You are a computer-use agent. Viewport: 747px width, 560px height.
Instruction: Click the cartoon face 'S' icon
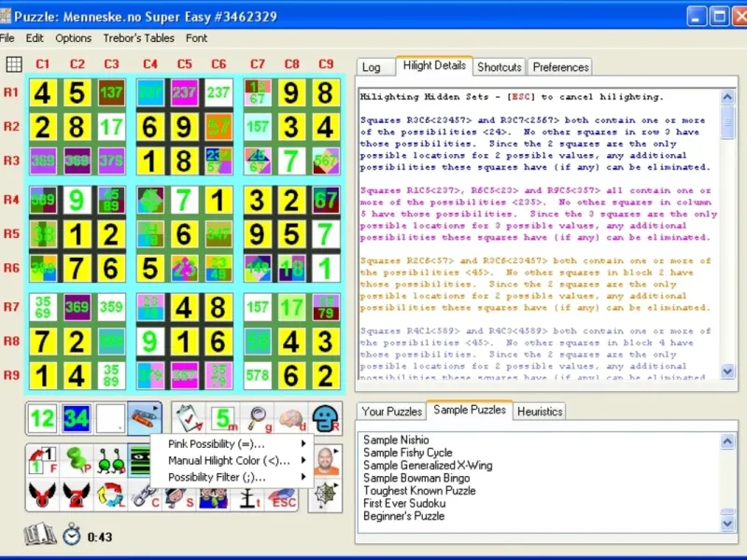[178, 498]
